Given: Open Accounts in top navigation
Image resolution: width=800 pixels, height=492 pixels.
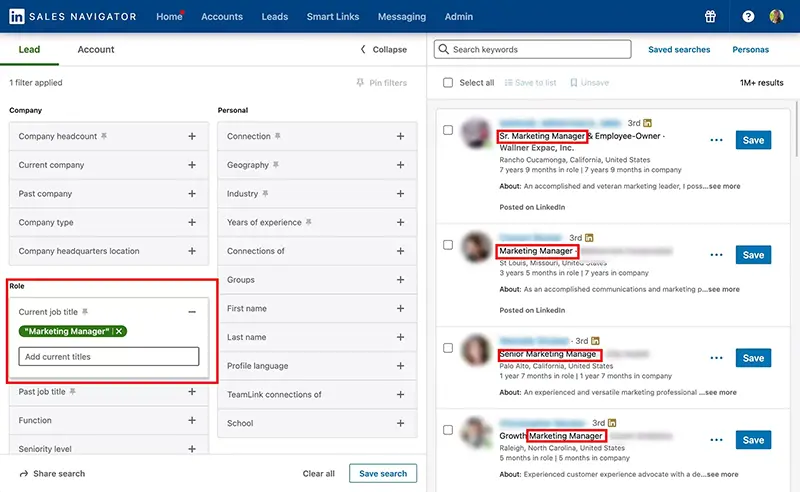Looking at the screenshot, I should (222, 16).
